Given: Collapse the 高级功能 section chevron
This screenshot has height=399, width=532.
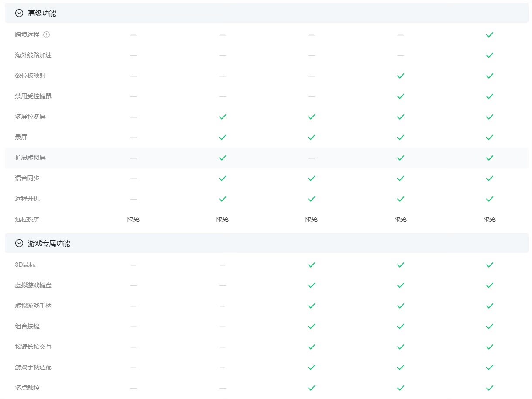Looking at the screenshot, I should [x=19, y=13].
